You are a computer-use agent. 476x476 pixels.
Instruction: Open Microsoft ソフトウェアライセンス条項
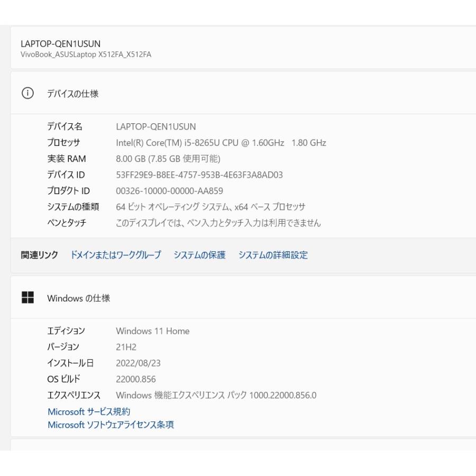(111, 425)
